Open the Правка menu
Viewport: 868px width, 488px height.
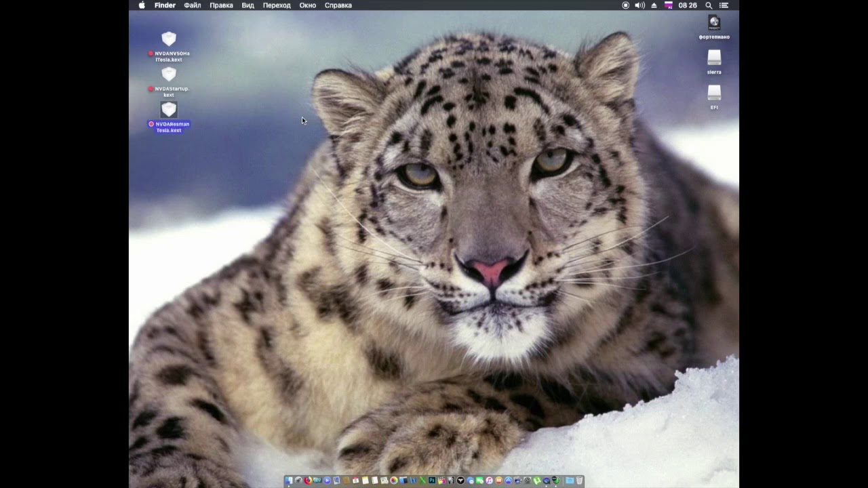pyautogui.click(x=221, y=5)
